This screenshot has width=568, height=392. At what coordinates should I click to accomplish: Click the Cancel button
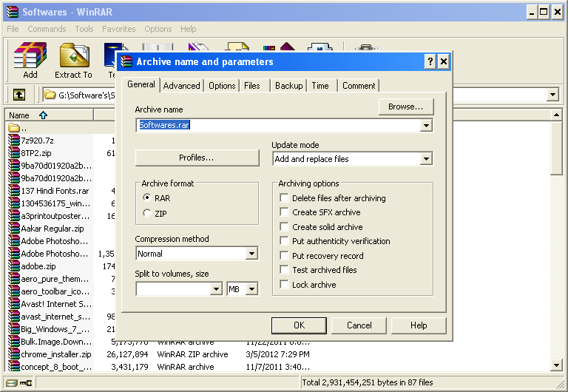359,325
